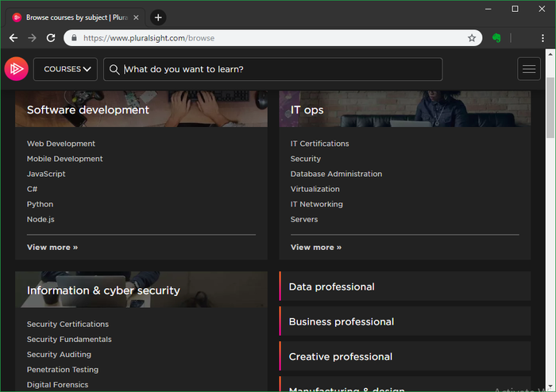Click the Software development banner

[x=141, y=109]
